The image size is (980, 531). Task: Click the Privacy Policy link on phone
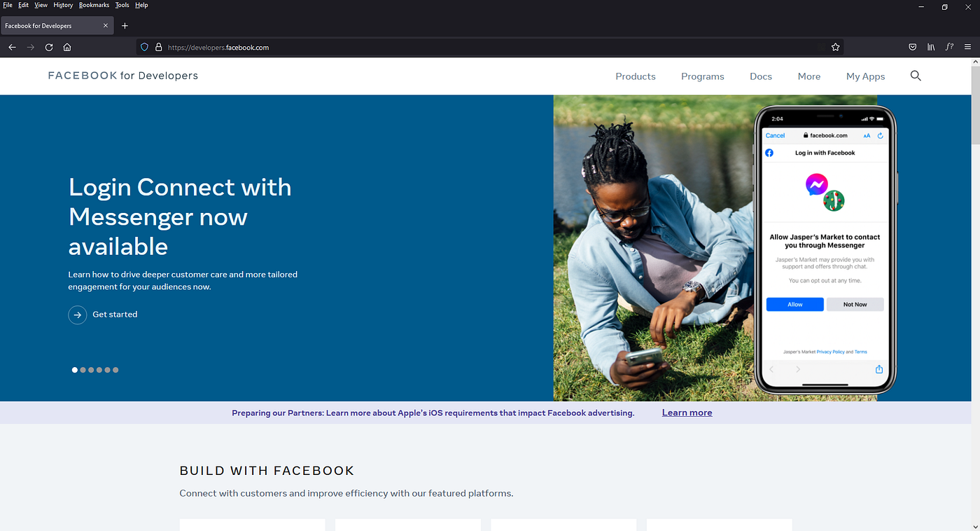pos(830,352)
